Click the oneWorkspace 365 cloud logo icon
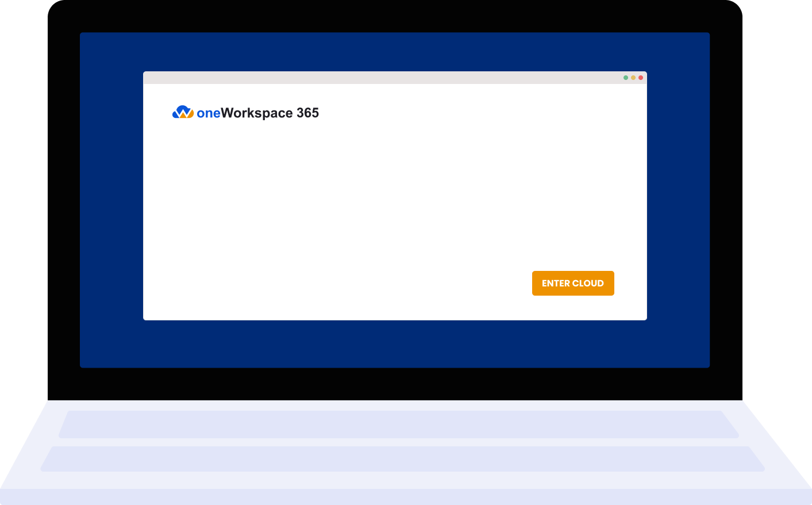Image resolution: width=812 pixels, height=505 pixels. pos(183,112)
